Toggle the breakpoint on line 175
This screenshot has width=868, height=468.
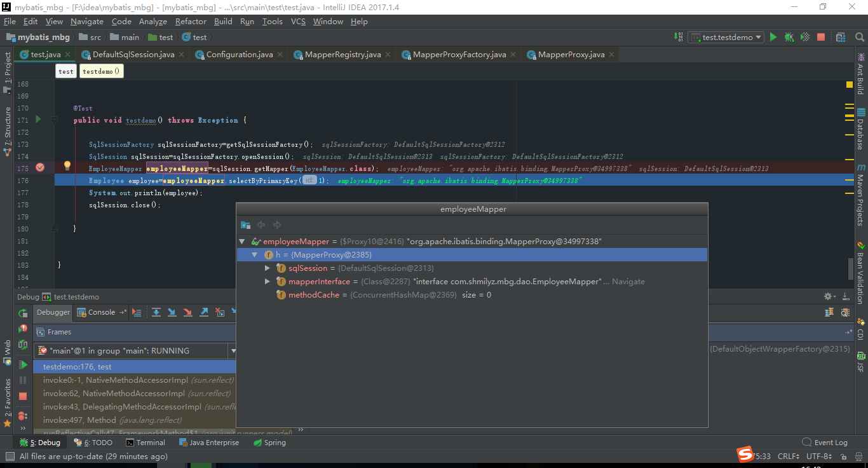(x=39, y=168)
